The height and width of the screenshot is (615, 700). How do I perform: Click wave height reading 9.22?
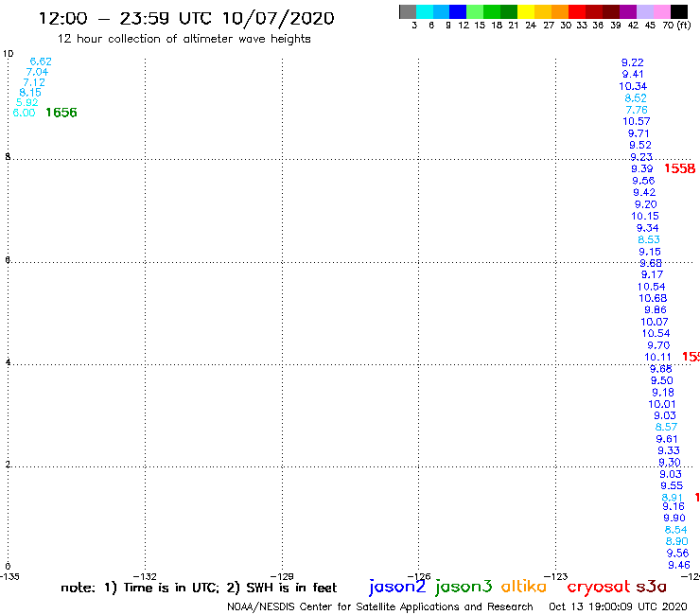click(632, 62)
